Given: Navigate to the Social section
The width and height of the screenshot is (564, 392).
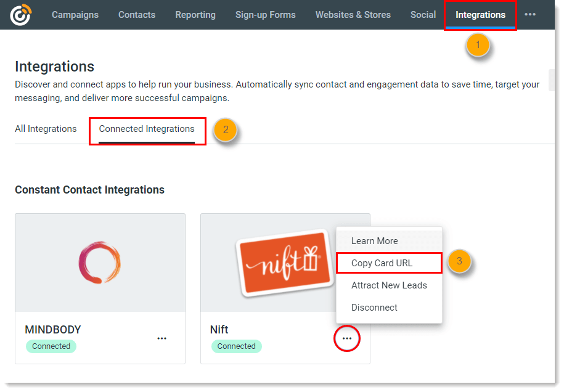Looking at the screenshot, I should (423, 15).
